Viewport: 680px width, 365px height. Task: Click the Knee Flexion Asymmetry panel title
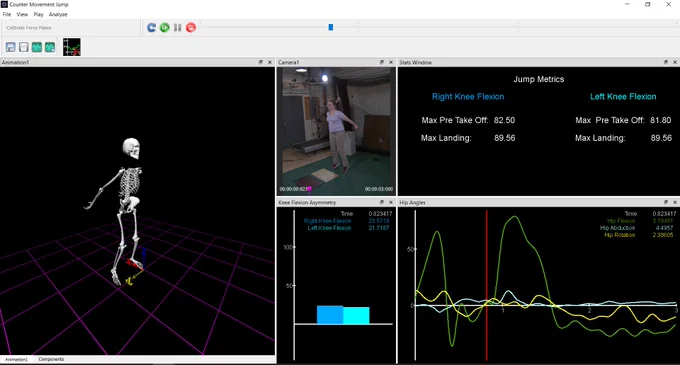pos(307,202)
